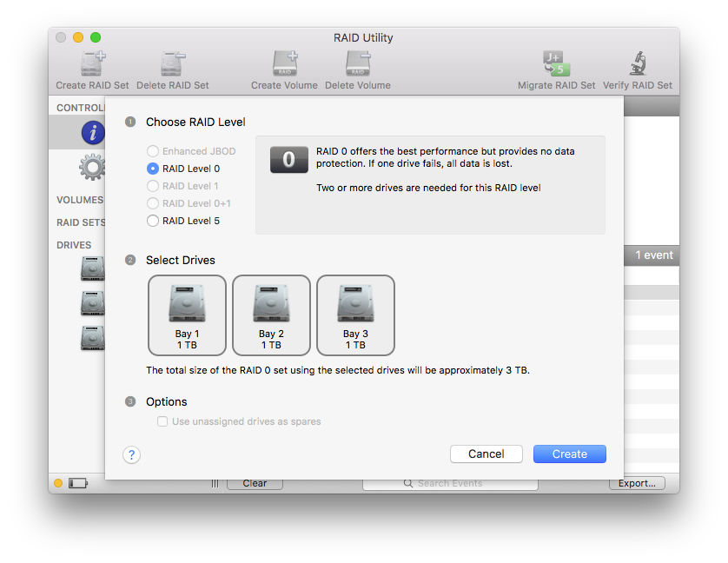The height and width of the screenshot is (563, 728).
Task: Click the Delete RAID Set toolbar icon
Action: pos(173,65)
